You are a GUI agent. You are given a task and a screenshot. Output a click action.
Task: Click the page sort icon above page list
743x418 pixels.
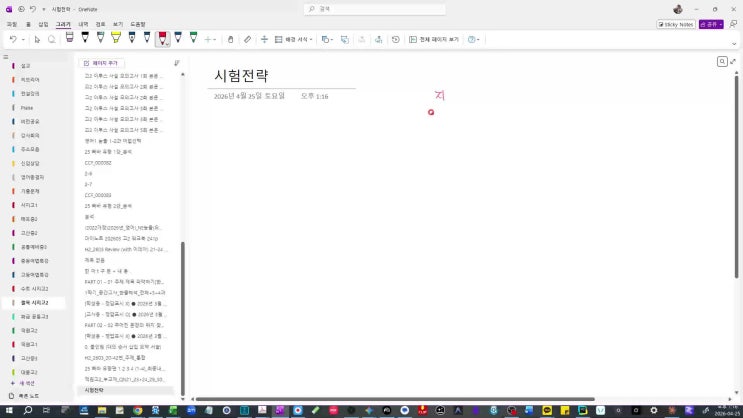click(177, 62)
